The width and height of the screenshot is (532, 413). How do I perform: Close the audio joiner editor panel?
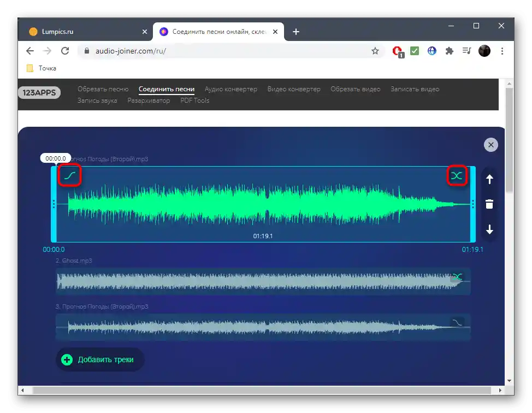(x=490, y=145)
